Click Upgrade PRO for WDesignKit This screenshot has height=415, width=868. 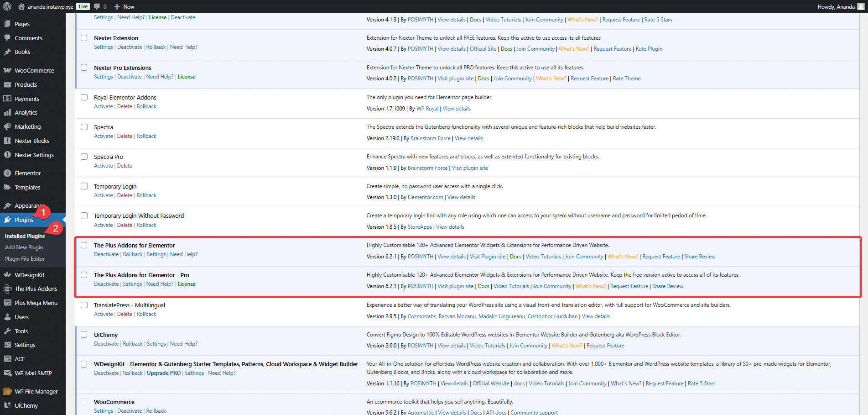(x=164, y=373)
